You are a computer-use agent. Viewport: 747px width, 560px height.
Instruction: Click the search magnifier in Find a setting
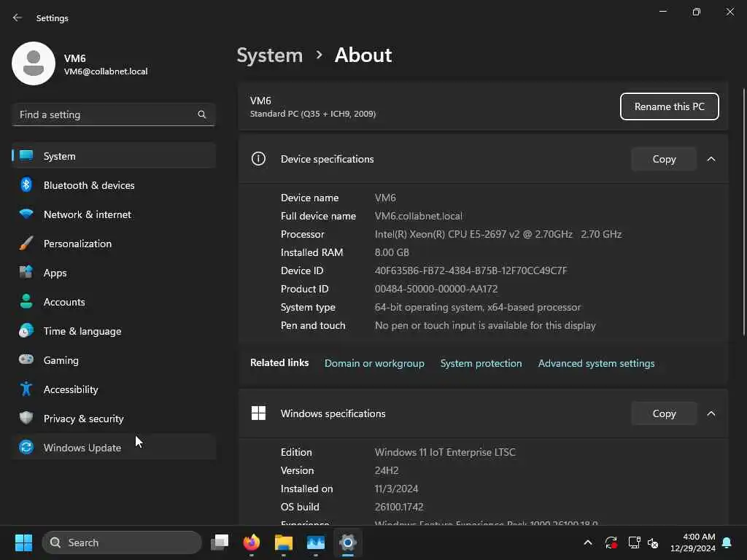pos(201,114)
